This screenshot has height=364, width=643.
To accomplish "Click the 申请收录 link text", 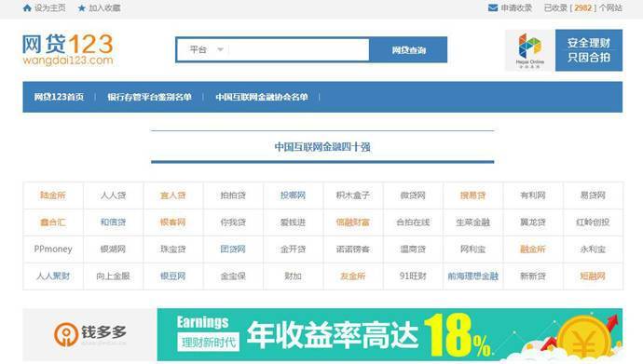I will (x=516, y=7).
